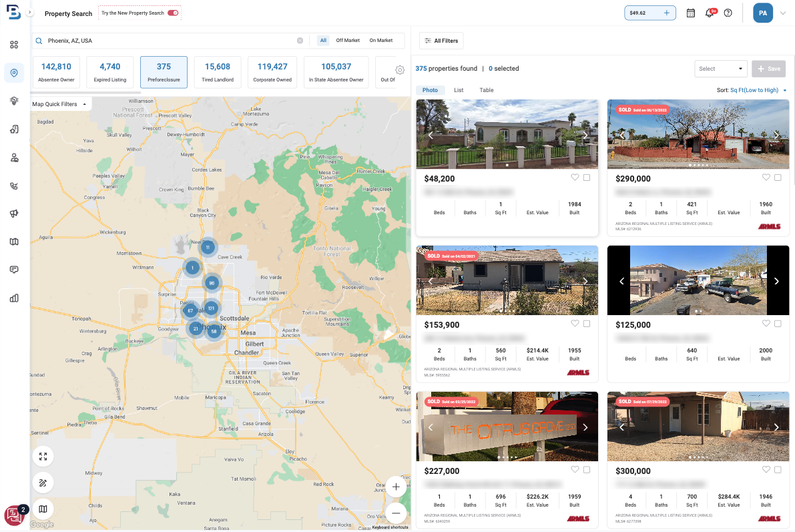Select the $125,000 property checkbox
The image size is (795, 532).
coord(778,324)
